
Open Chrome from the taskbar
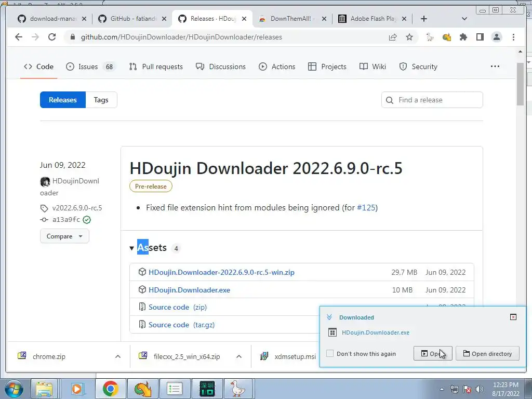point(110,389)
